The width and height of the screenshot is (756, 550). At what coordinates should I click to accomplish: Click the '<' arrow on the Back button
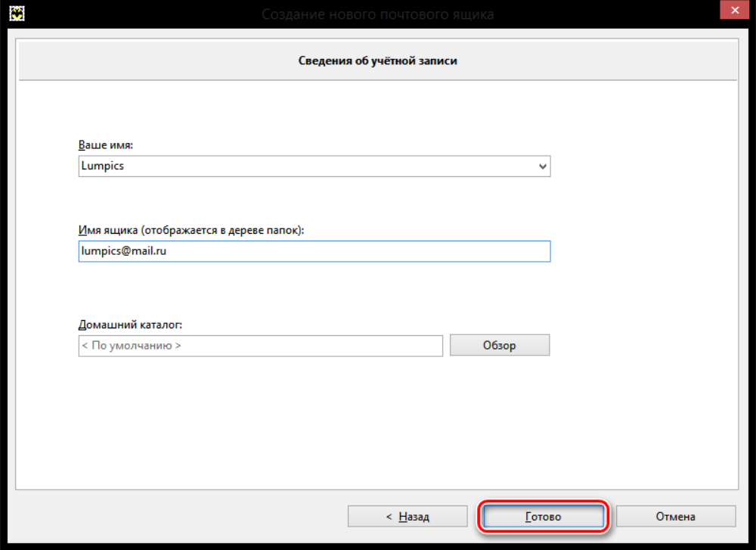click(389, 517)
